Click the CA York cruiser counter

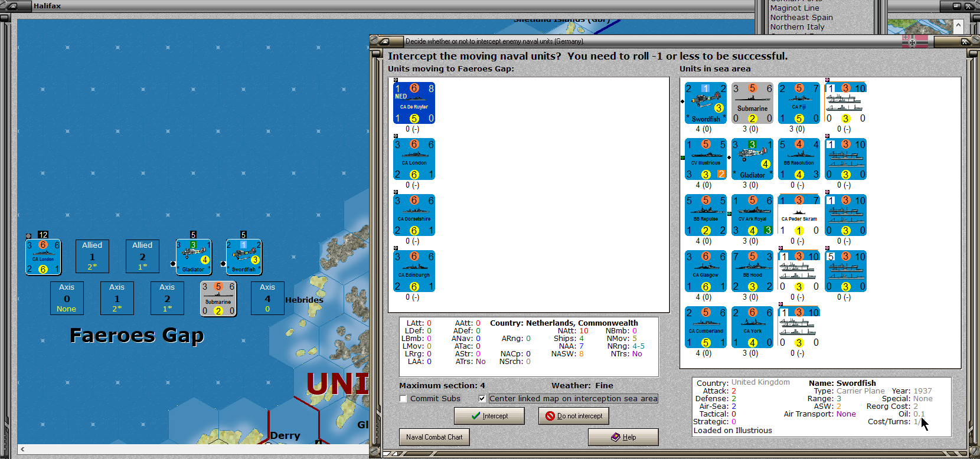click(x=752, y=327)
